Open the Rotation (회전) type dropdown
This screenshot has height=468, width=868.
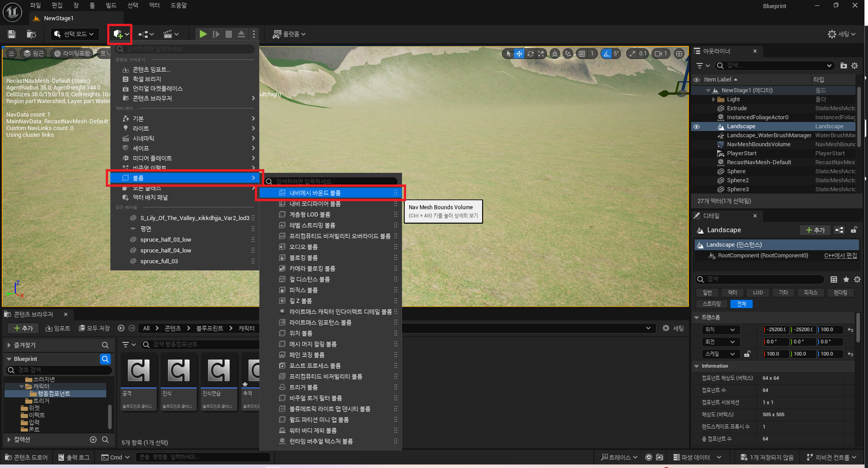click(x=721, y=342)
